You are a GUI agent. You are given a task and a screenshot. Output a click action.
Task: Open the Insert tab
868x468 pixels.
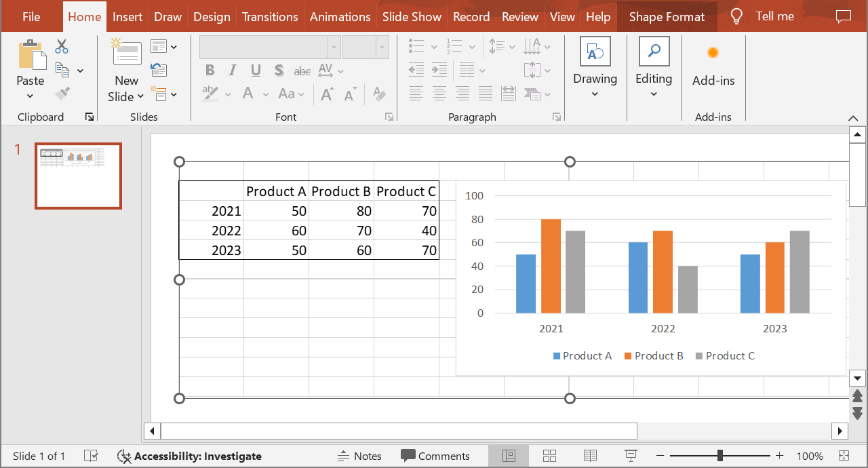pos(127,17)
